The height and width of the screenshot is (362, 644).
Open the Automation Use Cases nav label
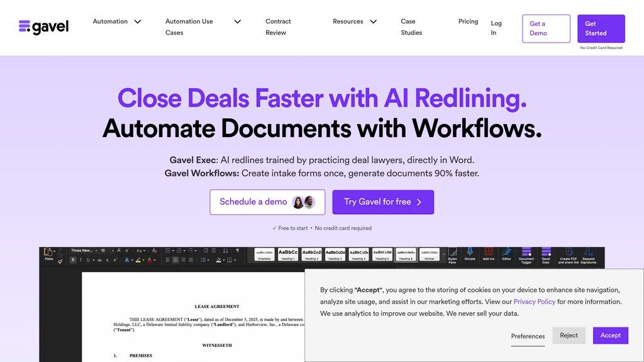point(189,26)
